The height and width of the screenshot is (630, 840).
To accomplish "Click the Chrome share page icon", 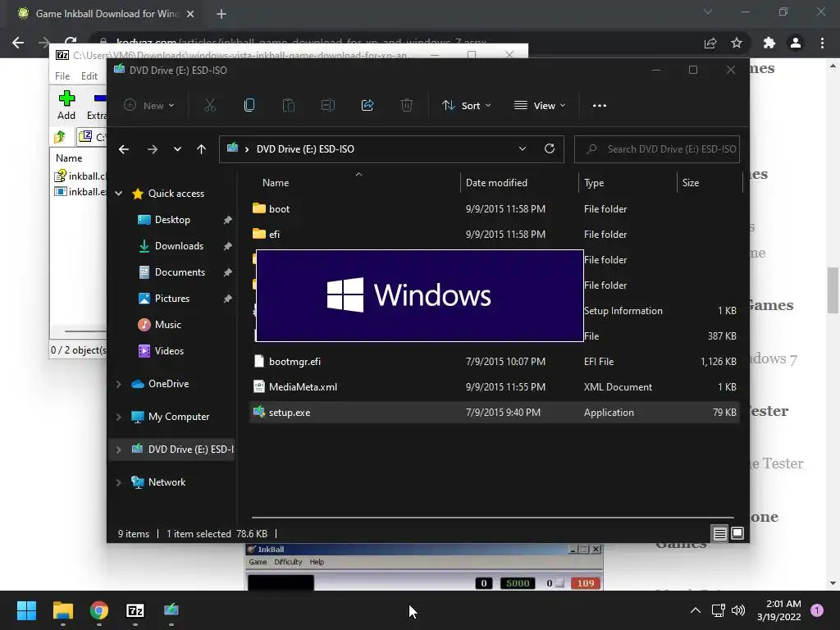I will pyautogui.click(x=710, y=43).
